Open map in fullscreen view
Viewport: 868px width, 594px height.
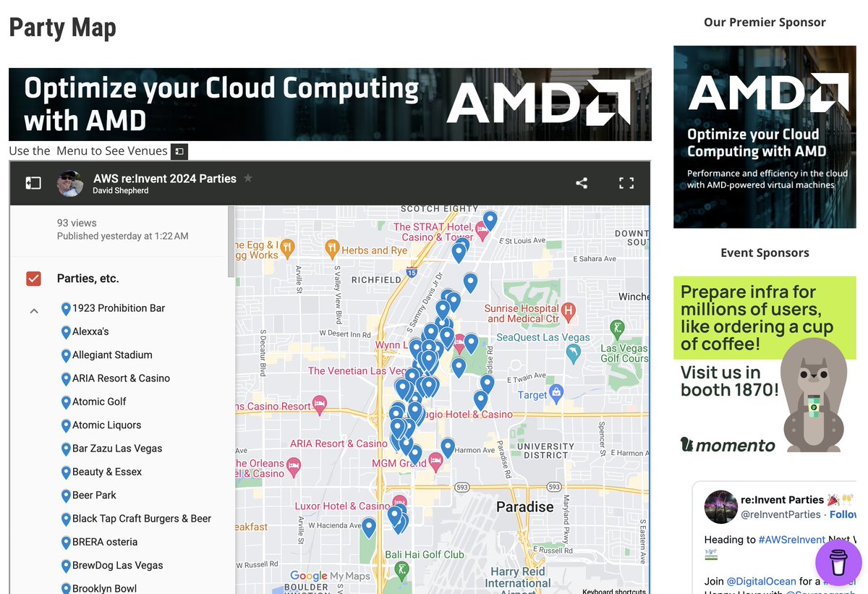626,183
